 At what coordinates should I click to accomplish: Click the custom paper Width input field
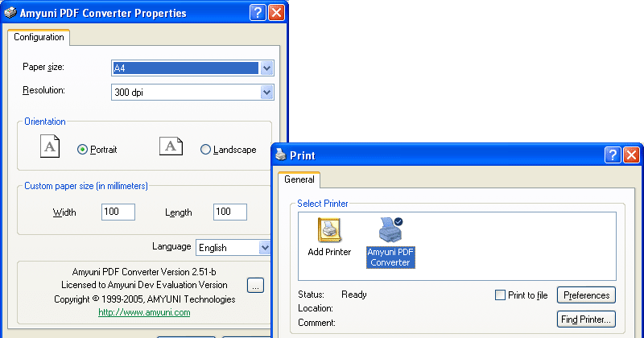pyautogui.click(x=118, y=212)
